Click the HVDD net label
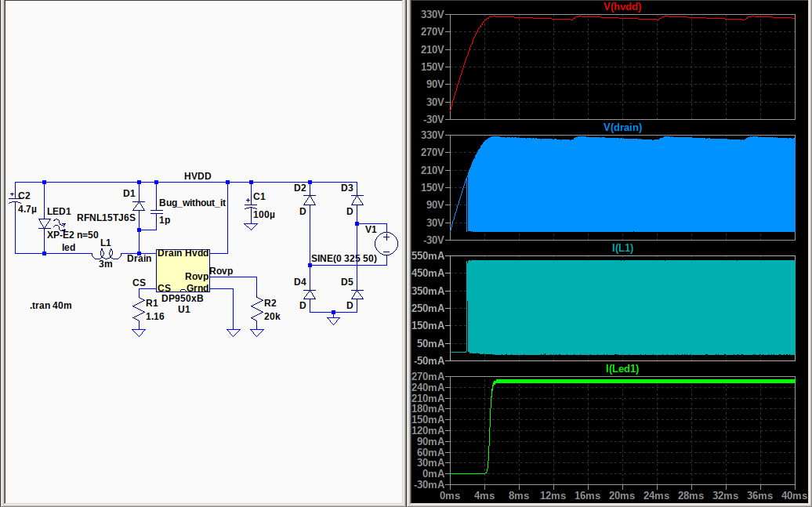Viewport: 812px width, 507px height. click(198, 176)
